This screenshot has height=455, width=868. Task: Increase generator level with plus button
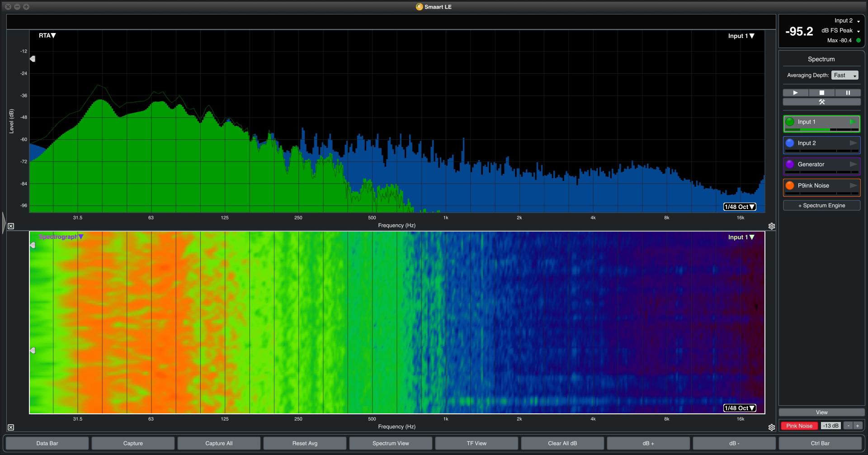(x=858, y=426)
